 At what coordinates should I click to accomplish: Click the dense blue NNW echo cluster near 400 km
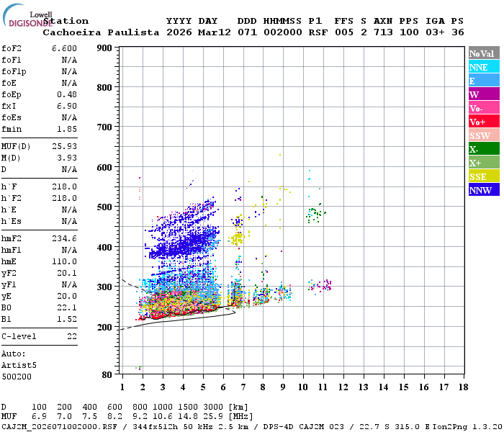coord(185,244)
